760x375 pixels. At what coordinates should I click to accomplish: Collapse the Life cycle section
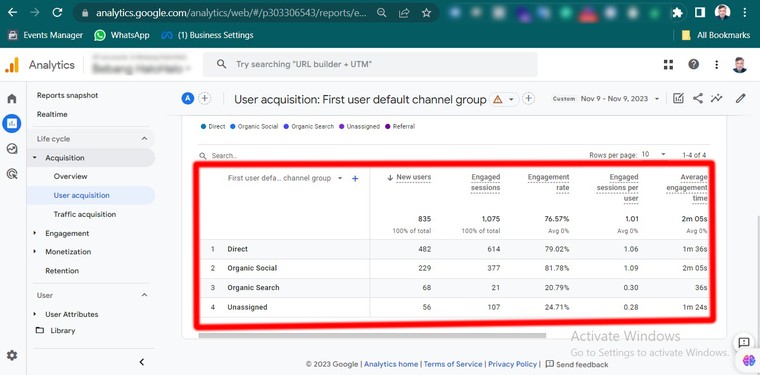pos(144,139)
